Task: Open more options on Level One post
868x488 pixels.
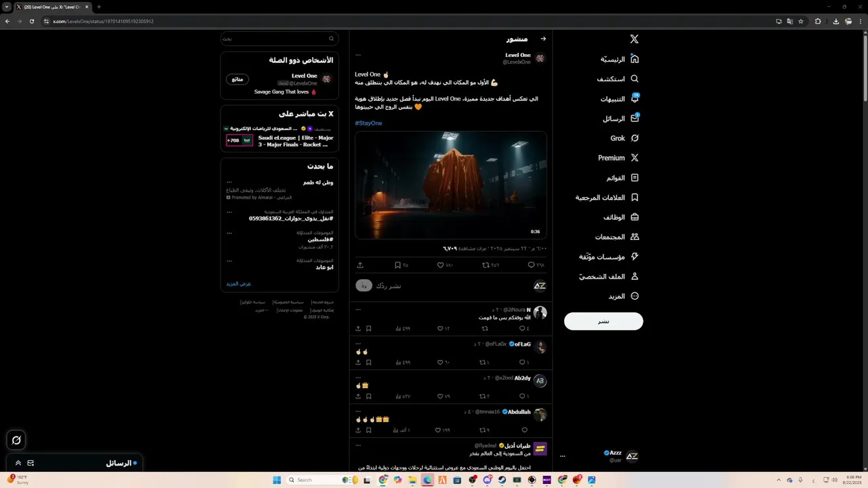Action: point(358,55)
